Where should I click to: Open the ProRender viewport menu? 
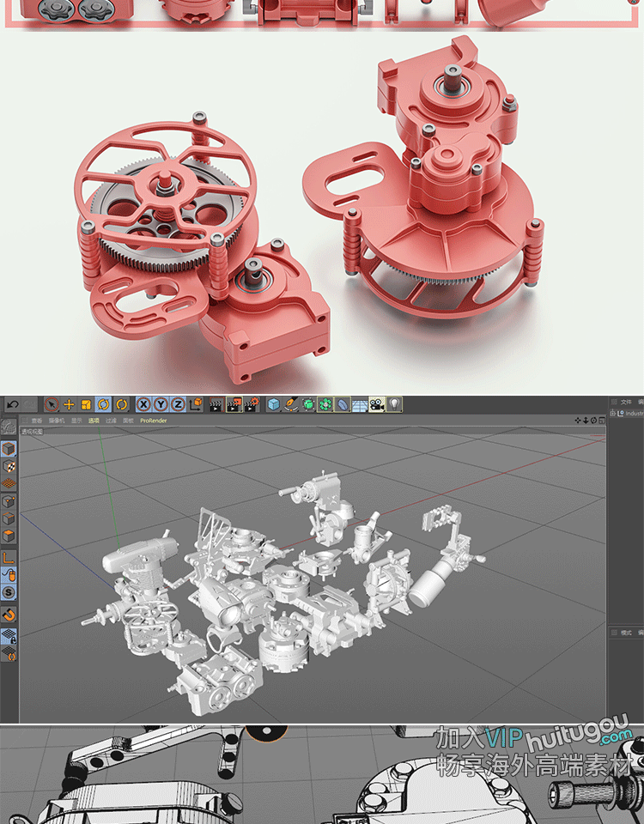click(153, 421)
